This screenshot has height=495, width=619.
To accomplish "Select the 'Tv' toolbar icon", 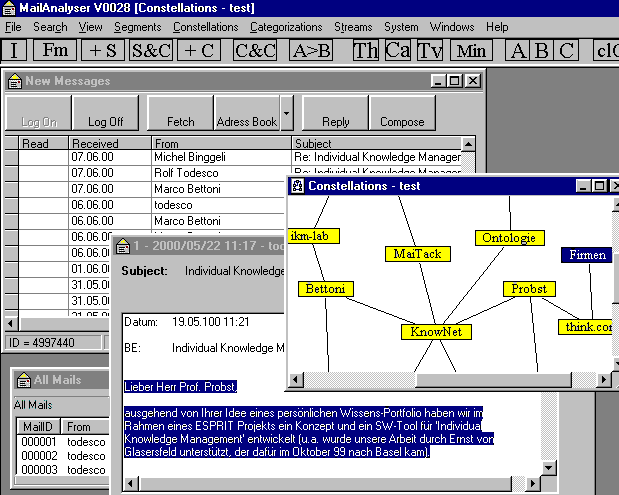I will coord(430,50).
